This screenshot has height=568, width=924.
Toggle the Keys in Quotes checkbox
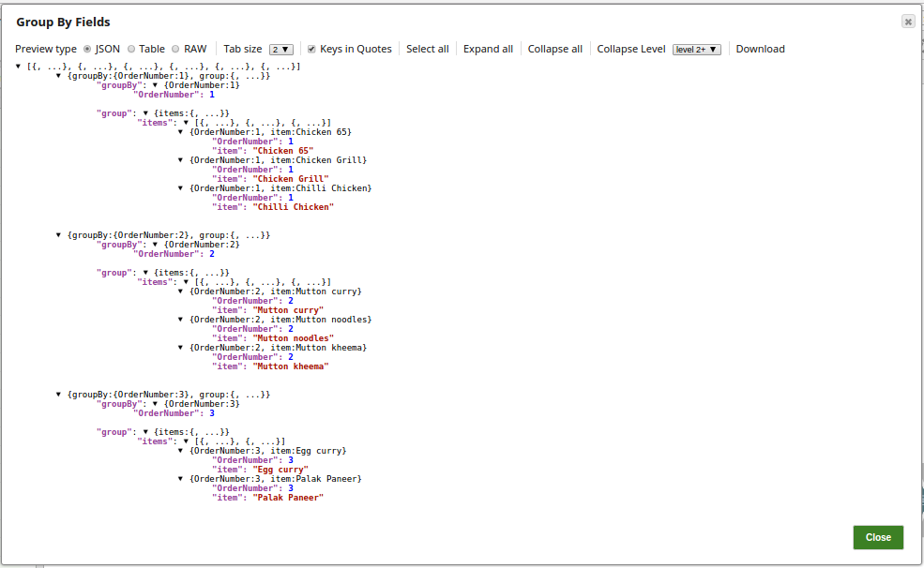click(x=311, y=49)
